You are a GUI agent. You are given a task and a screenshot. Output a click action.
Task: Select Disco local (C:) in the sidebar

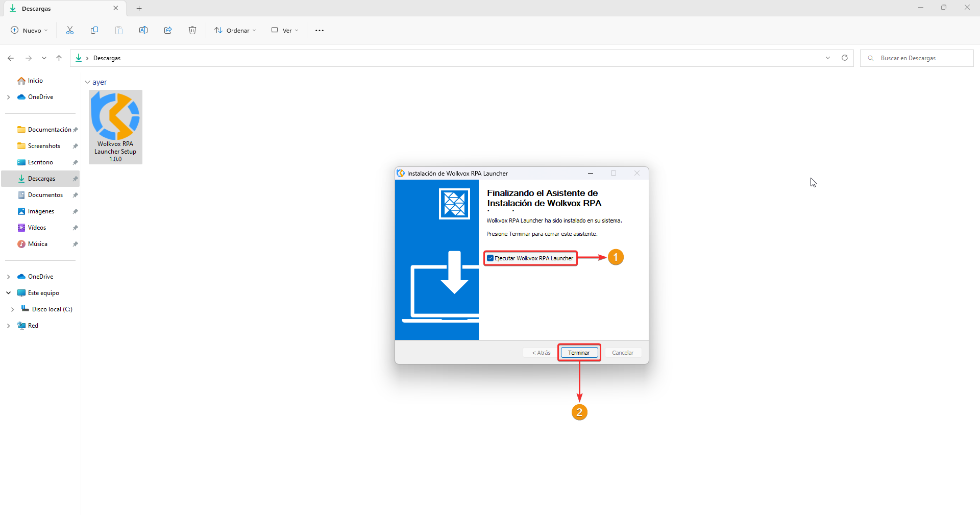(x=46, y=309)
